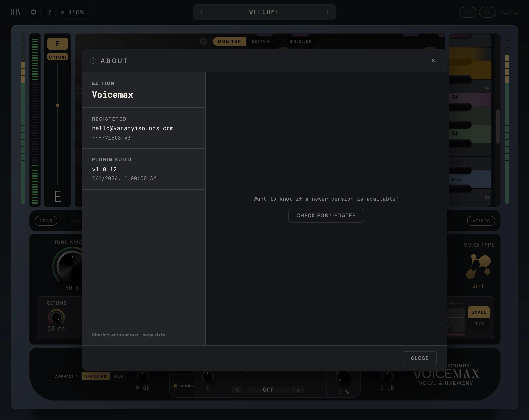529x420 pixels.
Task: Close the About dialog with X
Action: coord(433,60)
